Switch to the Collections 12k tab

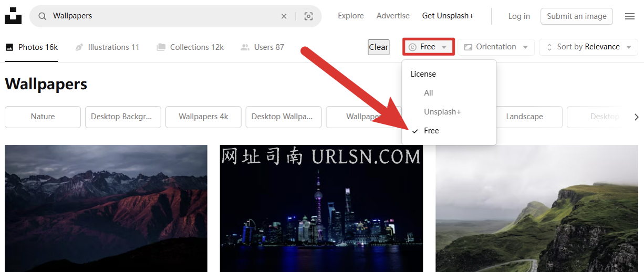190,47
